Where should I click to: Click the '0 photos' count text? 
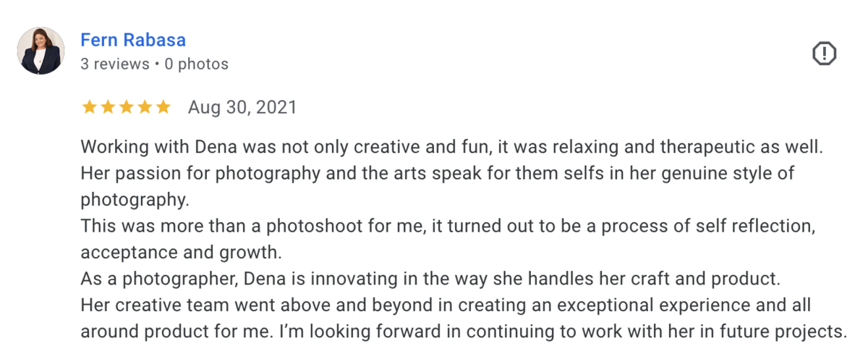click(196, 64)
